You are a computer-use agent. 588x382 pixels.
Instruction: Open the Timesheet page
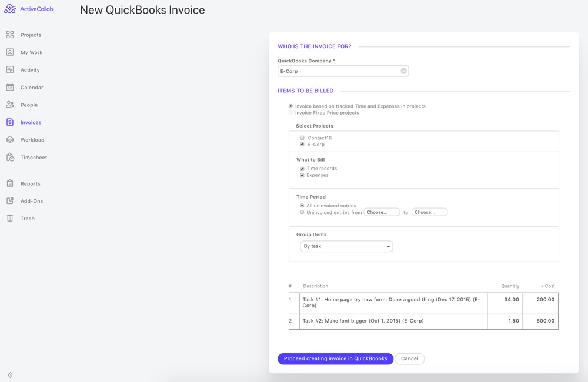pos(34,158)
